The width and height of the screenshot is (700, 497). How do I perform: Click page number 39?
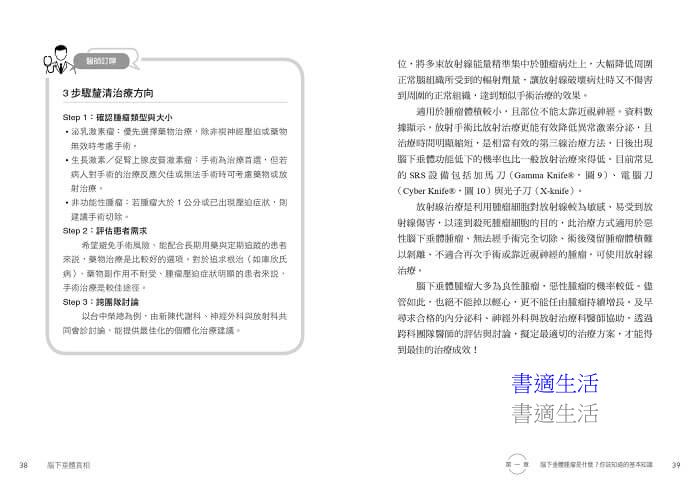click(x=675, y=465)
